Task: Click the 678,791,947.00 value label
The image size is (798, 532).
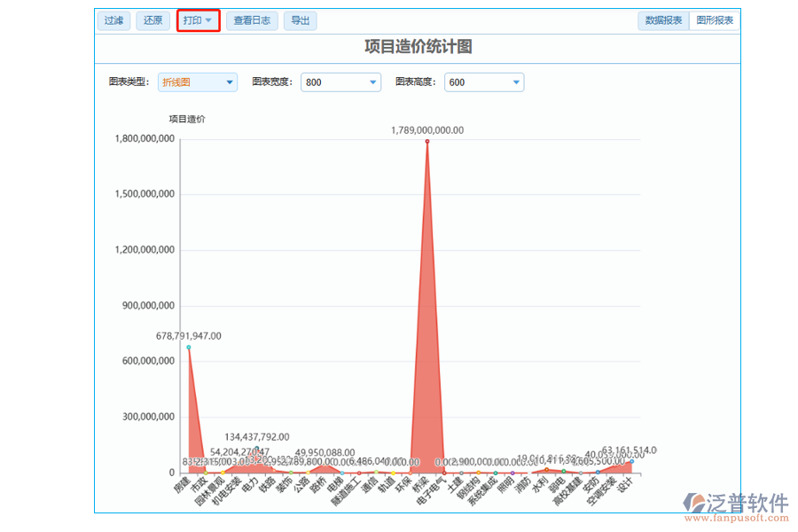Action: (188, 336)
